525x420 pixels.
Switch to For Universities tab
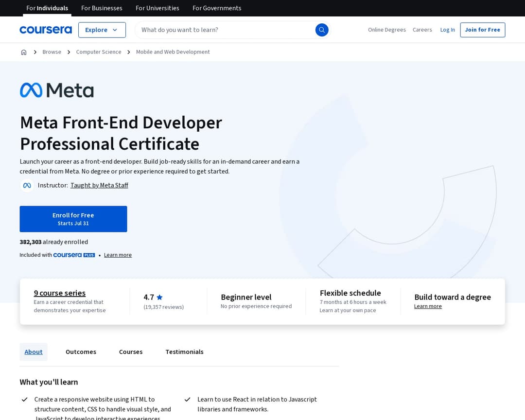pyautogui.click(x=157, y=8)
